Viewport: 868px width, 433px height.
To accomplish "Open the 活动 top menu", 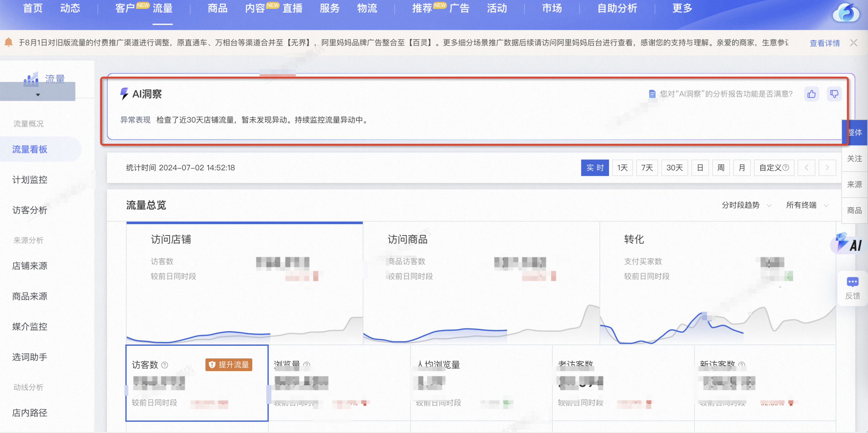I will coord(497,8).
